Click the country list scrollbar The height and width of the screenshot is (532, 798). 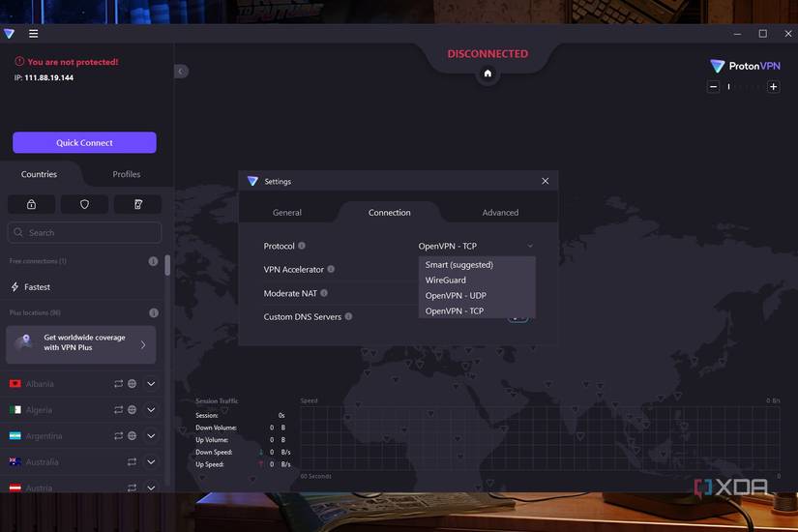tap(167, 265)
